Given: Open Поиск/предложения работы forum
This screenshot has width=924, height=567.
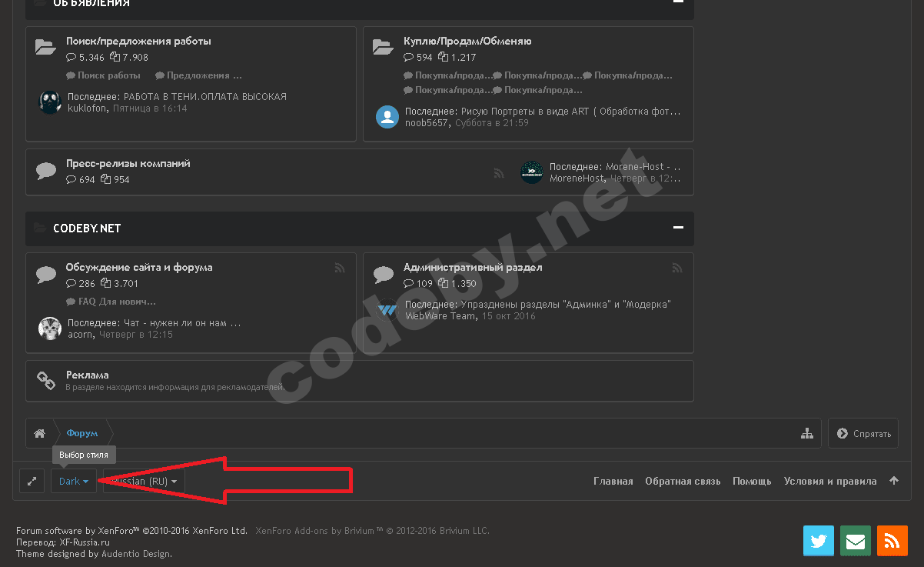Looking at the screenshot, I should [x=138, y=42].
